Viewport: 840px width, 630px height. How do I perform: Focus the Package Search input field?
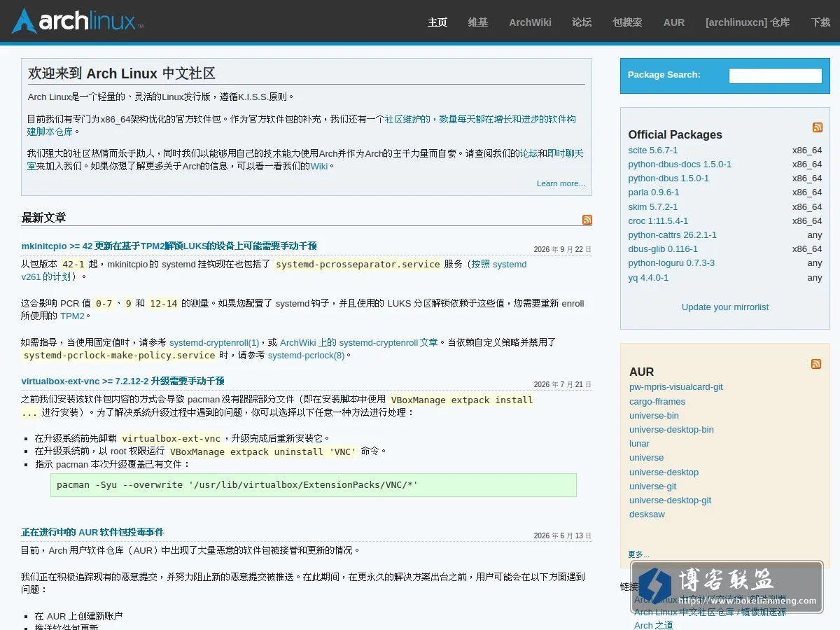pyautogui.click(x=775, y=76)
